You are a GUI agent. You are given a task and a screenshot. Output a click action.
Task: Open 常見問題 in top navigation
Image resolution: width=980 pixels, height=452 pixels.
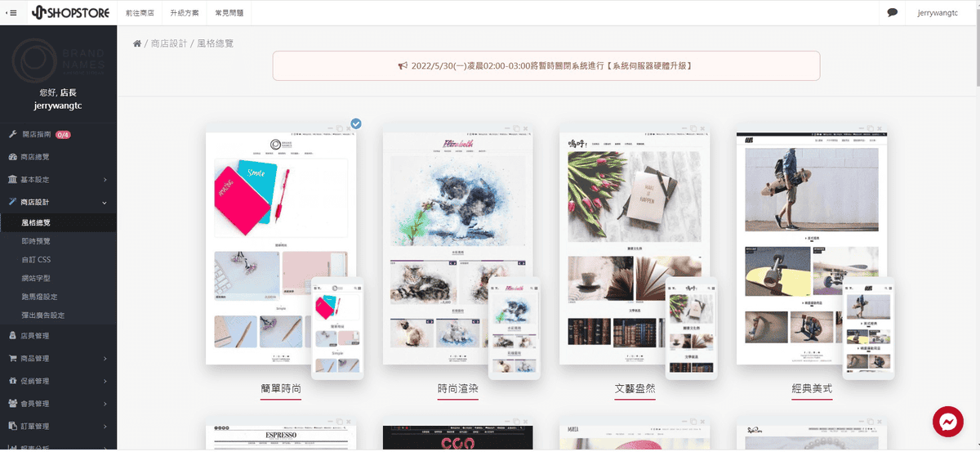[x=229, y=13]
